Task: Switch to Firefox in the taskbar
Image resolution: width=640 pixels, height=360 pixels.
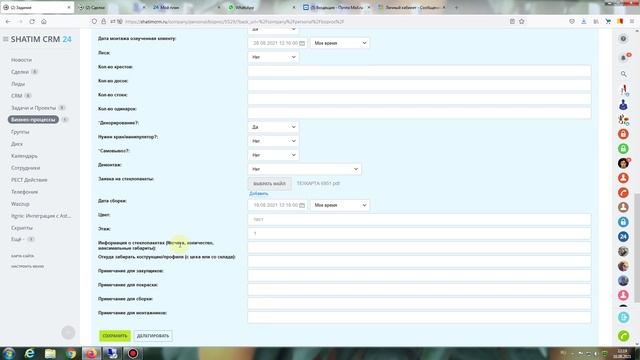Action: click(91, 353)
